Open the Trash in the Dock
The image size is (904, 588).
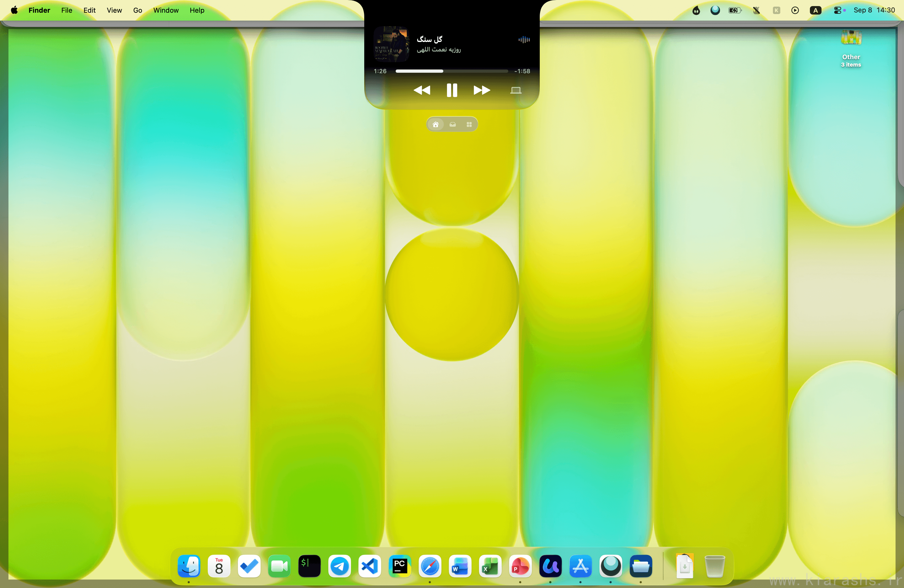714,566
